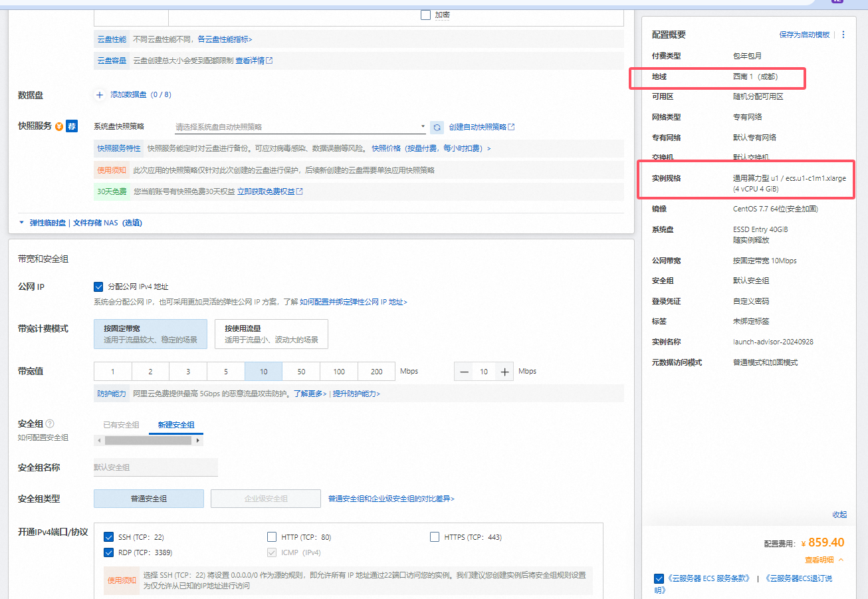Set bandwidth to 100 Mbps

(339, 372)
